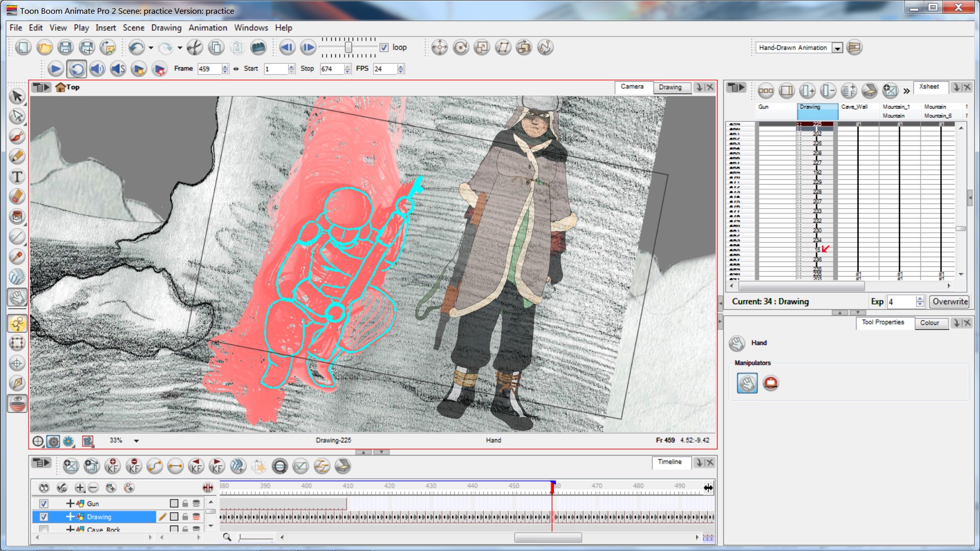980x551 pixels.
Task: Click the scanner Import icon in Xsheet toolbar
Action: (869, 91)
